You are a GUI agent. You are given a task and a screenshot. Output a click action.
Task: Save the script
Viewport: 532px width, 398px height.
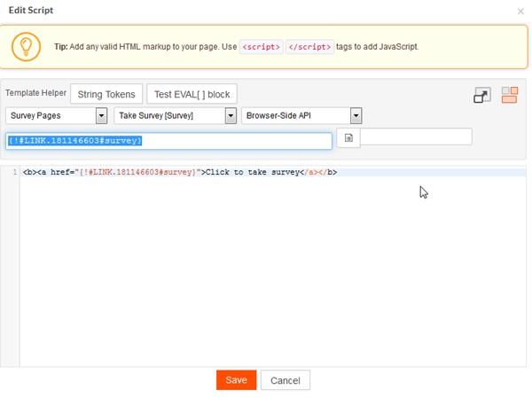coord(237,380)
